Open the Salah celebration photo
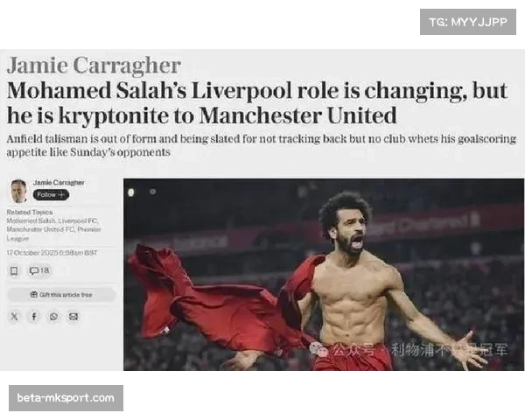The width and height of the screenshot is (525, 420). coord(324,274)
